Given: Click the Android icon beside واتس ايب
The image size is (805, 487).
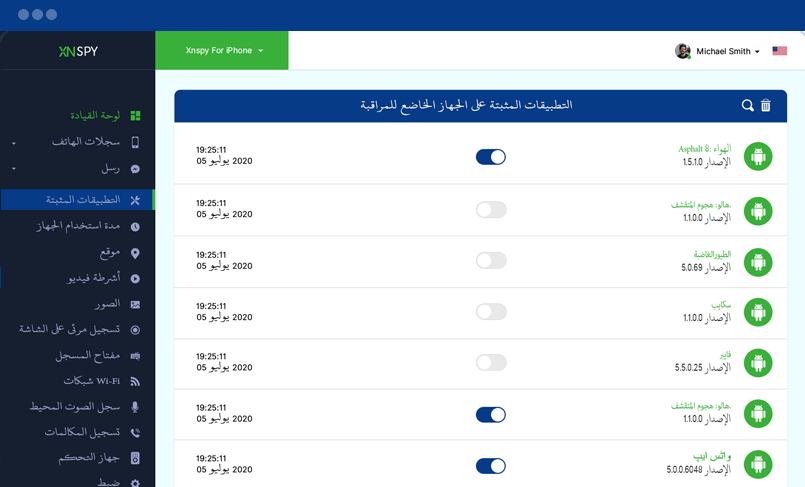Looking at the screenshot, I should pyautogui.click(x=758, y=464).
